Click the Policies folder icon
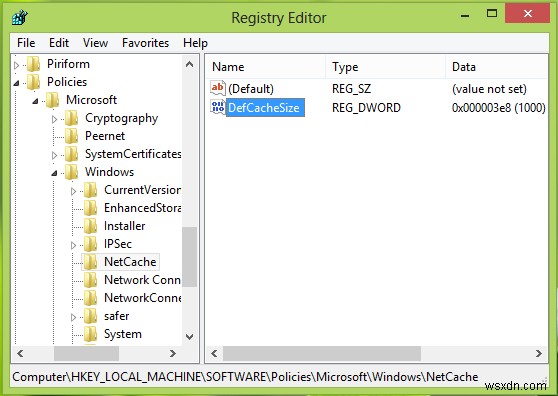Screen dimensions: 558x396 click(34, 82)
